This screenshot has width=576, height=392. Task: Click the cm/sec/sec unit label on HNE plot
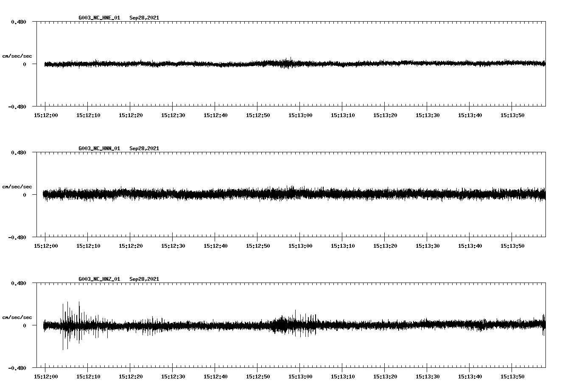tap(17, 56)
